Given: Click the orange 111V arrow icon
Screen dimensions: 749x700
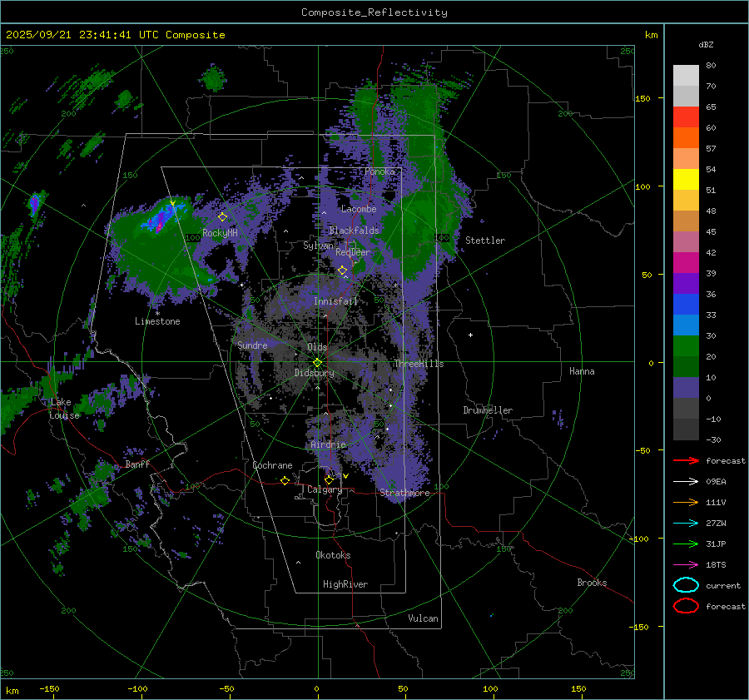Looking at the screenshot, I should (686, 502).
